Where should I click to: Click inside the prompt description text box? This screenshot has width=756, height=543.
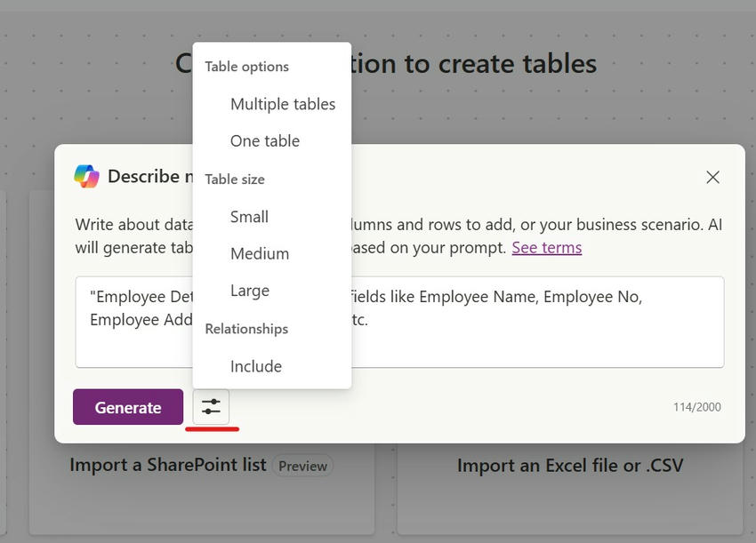click(x=534, y=338)
